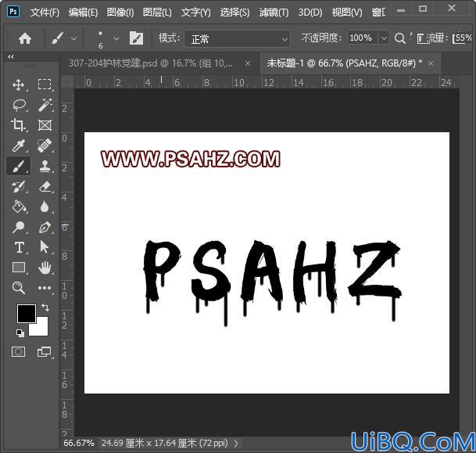Select the Crop tool
This screenshot has width=476, height=453.
pos(18,125)
